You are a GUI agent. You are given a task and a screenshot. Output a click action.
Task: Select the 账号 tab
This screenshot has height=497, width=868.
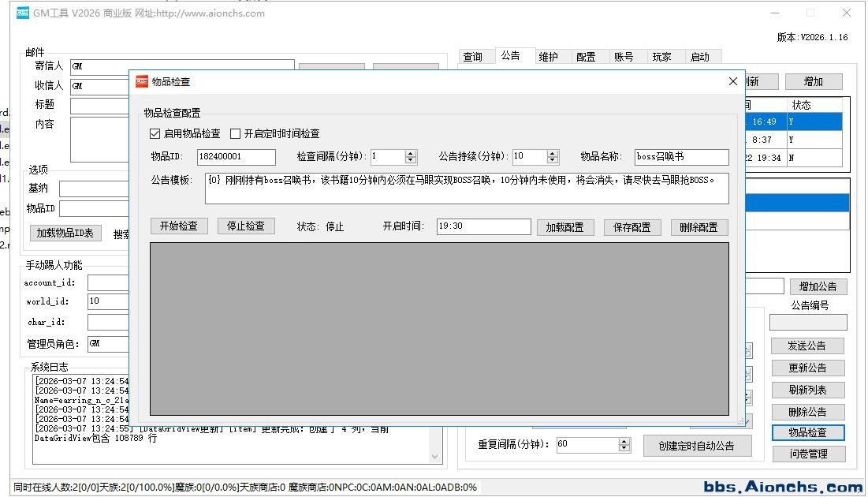pyautogui.click(x=624, y=57)
